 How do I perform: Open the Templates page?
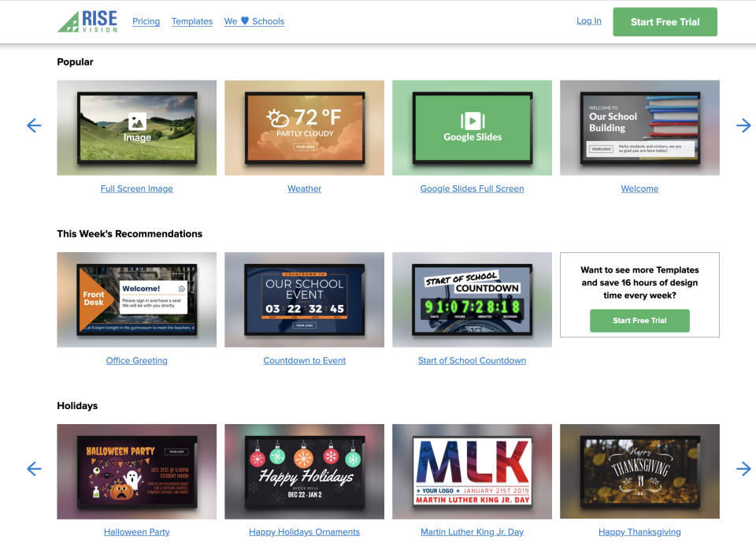point(191,21)
